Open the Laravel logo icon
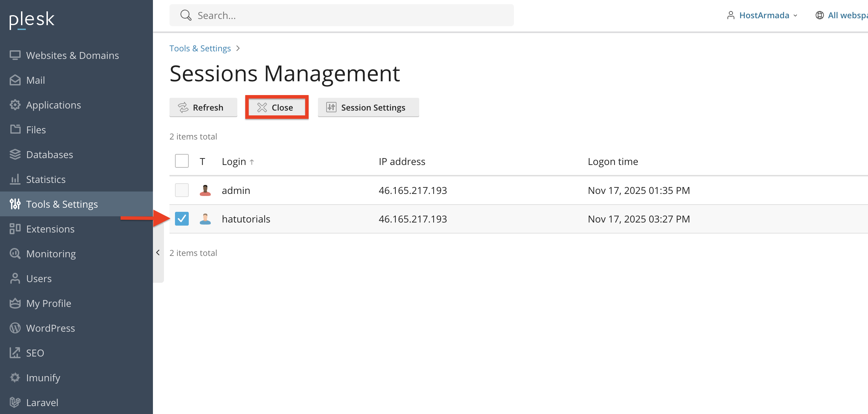868x414 pixels. tap(15, 402)
